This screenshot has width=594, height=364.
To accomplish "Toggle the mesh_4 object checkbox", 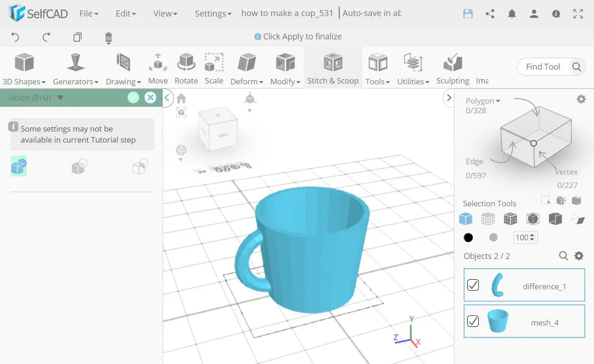I will [x=473, y=321].
